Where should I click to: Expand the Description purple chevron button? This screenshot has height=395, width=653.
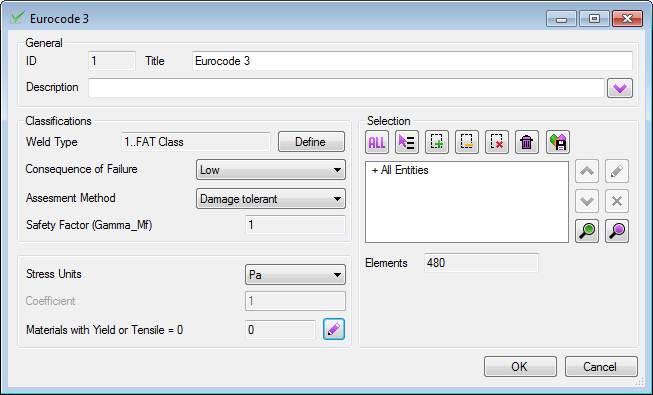(x=620, y=88)
